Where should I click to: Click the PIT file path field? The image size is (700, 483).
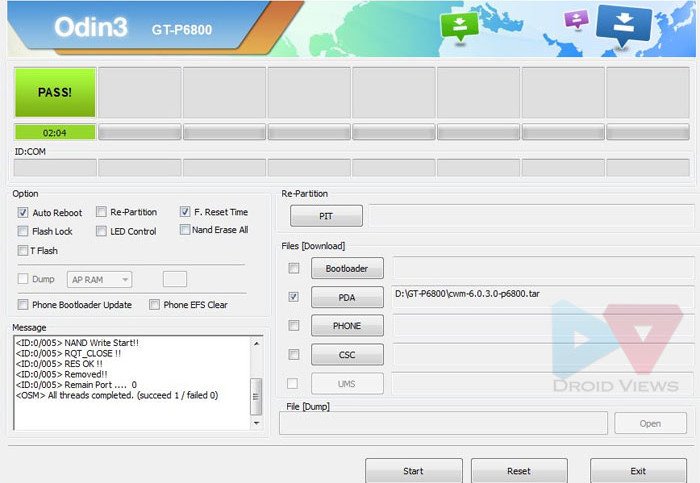(532, 216)
